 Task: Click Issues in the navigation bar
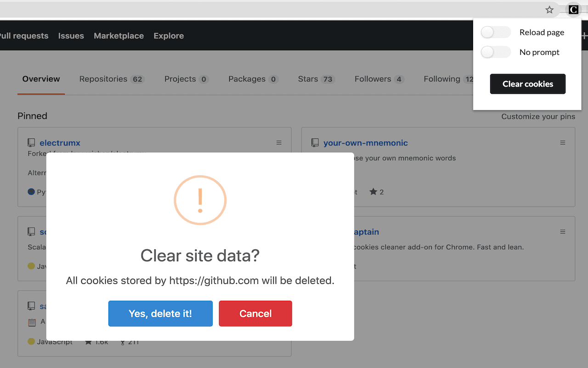71,35
